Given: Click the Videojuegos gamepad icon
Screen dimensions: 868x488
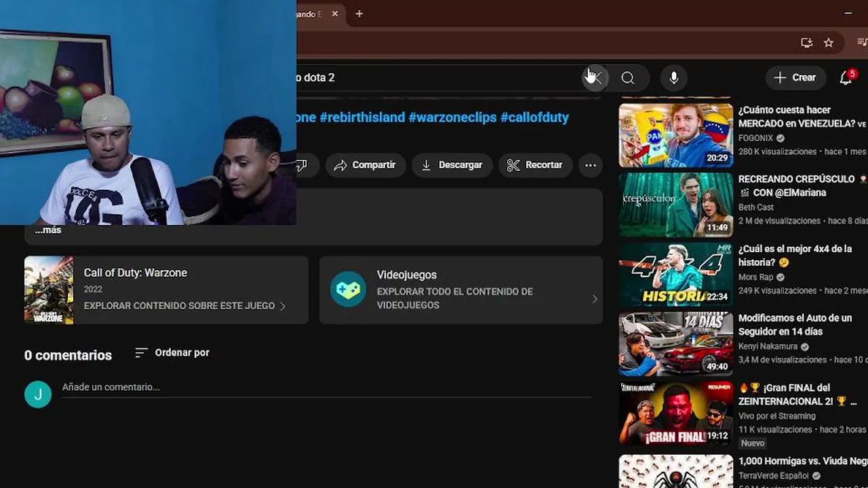Looking at the screenshot, I should 349,290.
